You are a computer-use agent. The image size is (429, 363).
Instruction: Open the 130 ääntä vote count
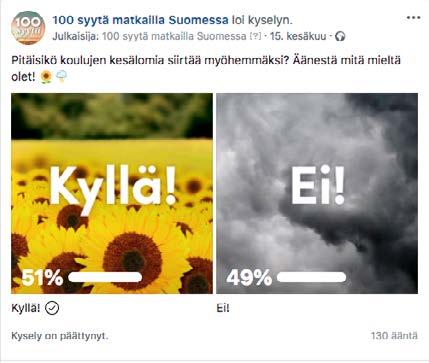(x=394, y=336)
